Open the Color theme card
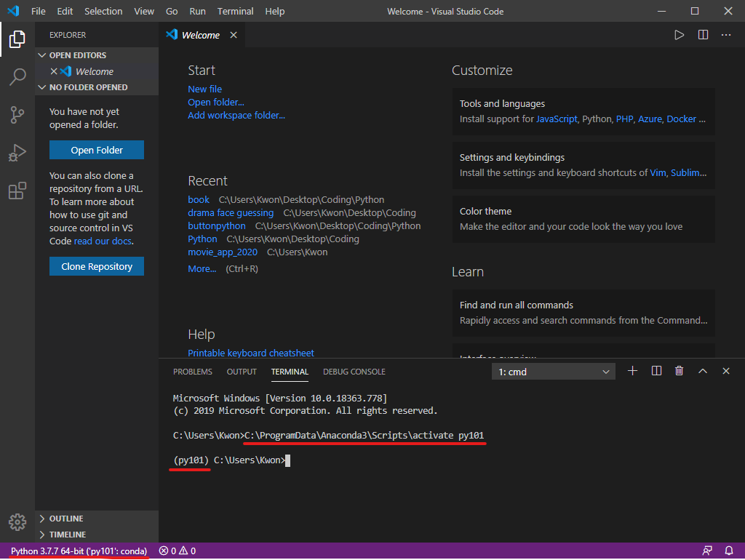The height and width of the screenshot is (560, 745). tap(583, 219)
